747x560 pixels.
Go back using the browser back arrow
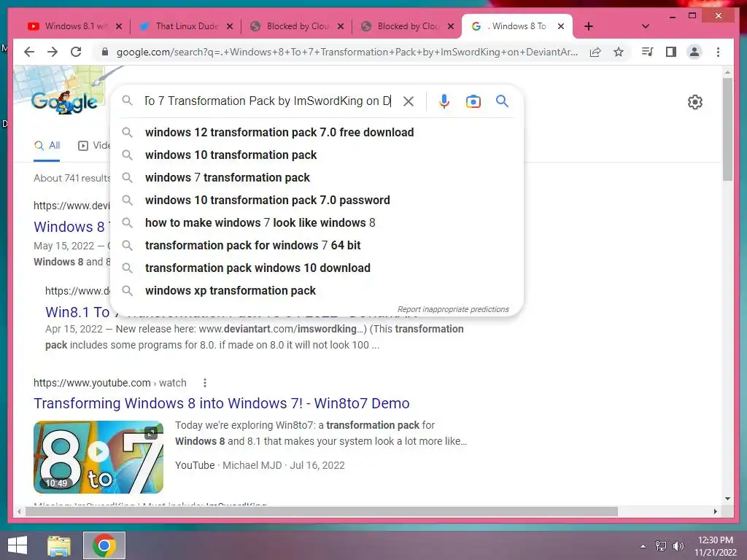click(x=29, y=52)
